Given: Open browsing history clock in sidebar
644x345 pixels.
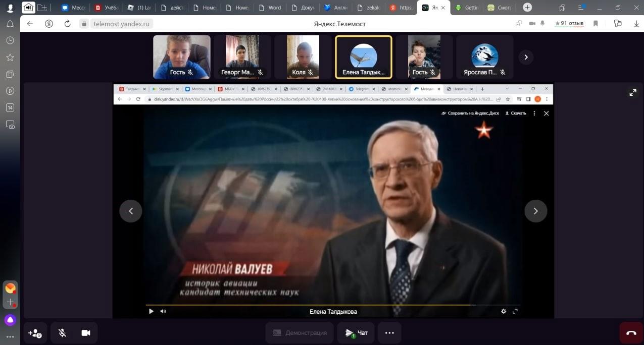Looking at the screenshot, I should click(10, 40).
